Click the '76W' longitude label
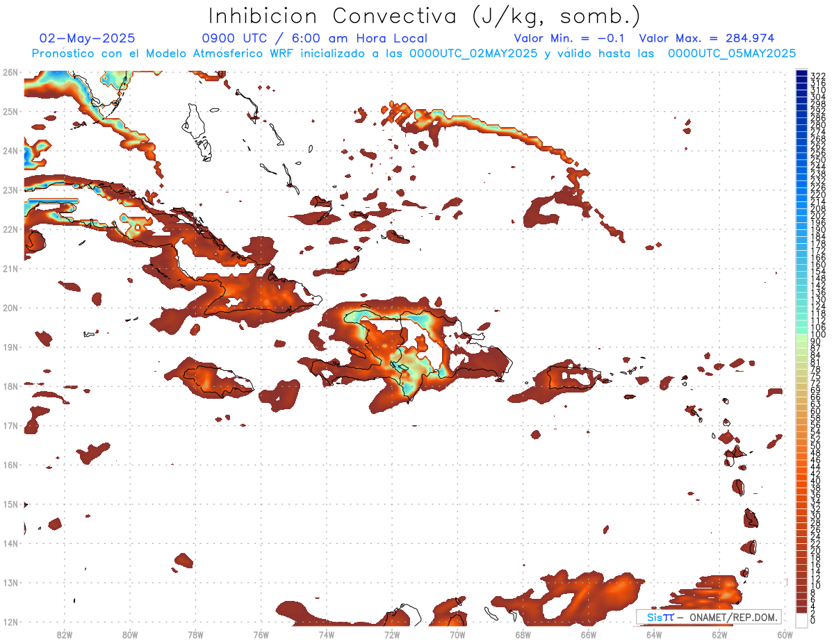This screenshot has height=644, width=834. coord(261,634)
